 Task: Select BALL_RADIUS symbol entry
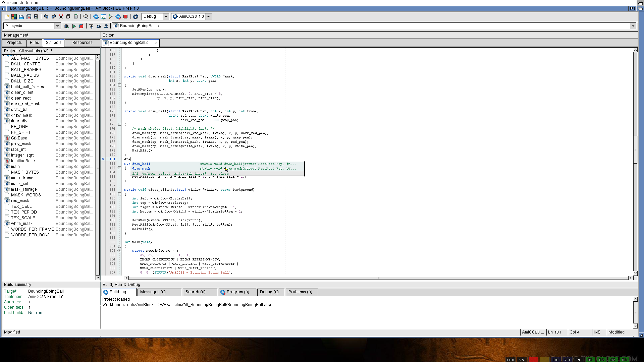pos(49,75)
